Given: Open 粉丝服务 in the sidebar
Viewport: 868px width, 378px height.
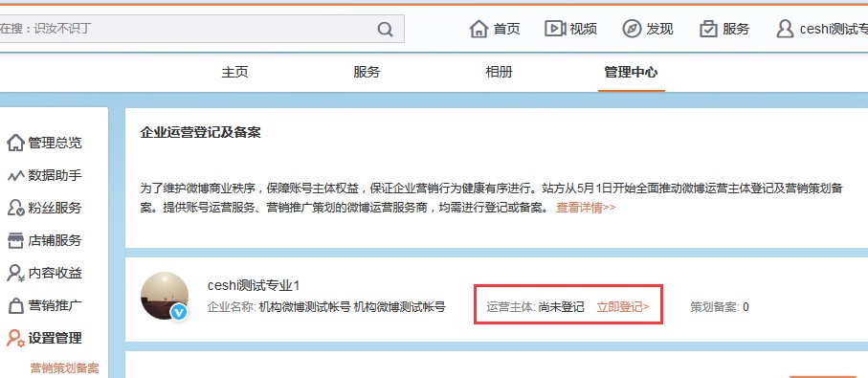Looking at the screenshot, I should click(55, 208).
